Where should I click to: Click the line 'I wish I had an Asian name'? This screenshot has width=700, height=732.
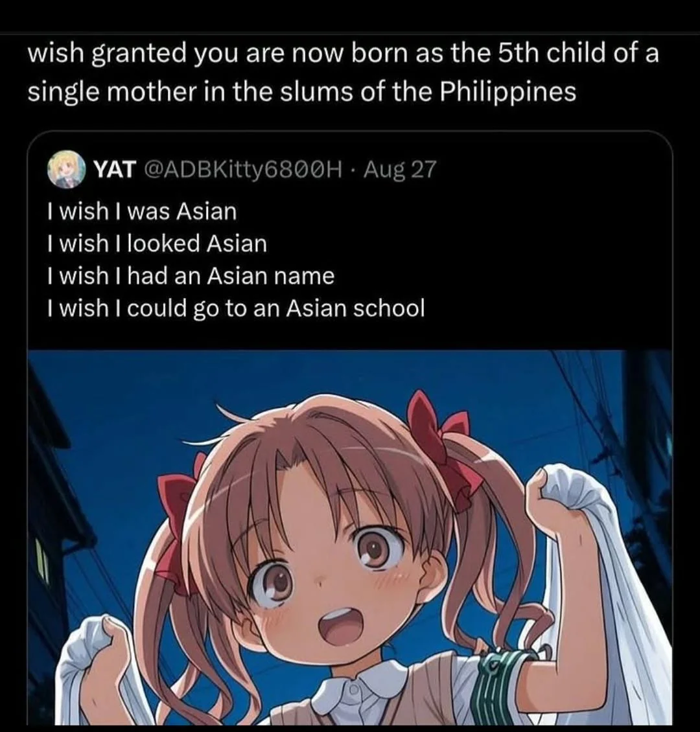pyautogui.click(x=191, y=276)
